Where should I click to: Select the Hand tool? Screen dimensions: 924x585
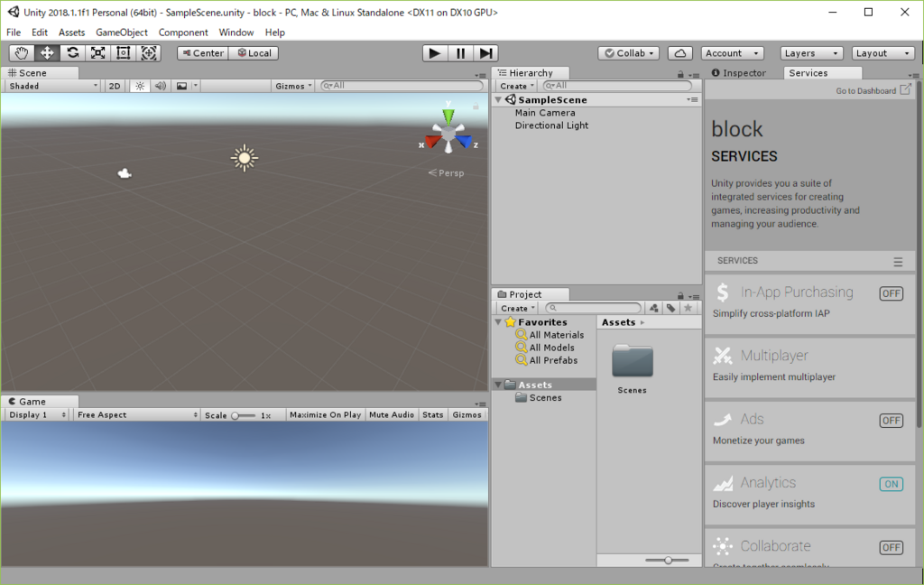[22, 53]
